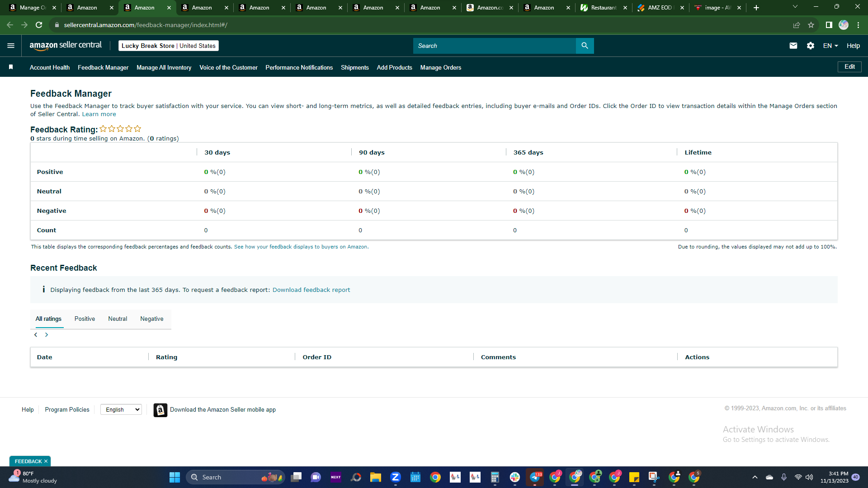Image resolution: width=868 pixels, height=488 pixels.
Task: Click Help link in the footer
Action: [28, 409]
